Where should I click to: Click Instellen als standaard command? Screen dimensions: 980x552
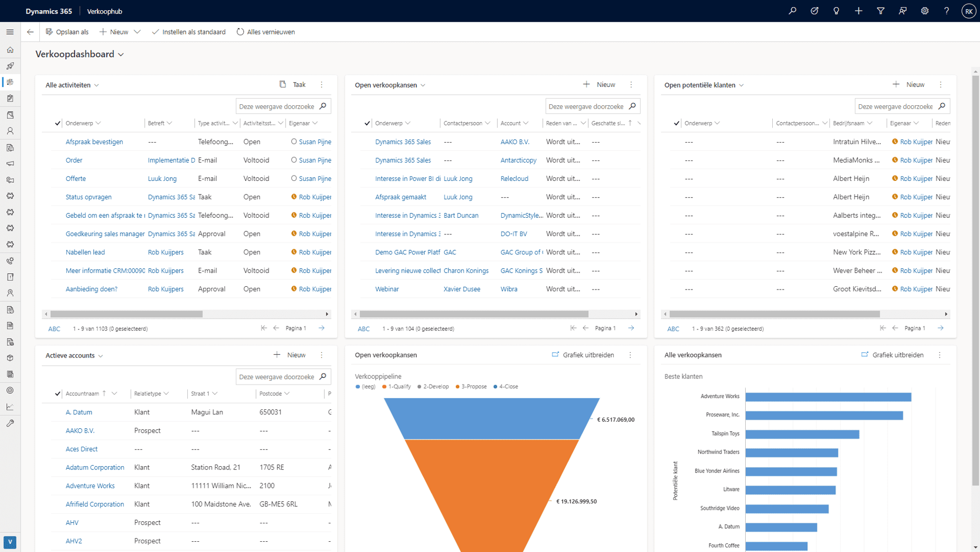point(189,32)
